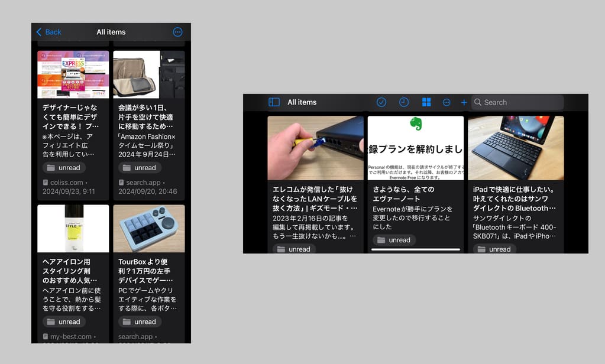The width and height of the screenshot is (605, 364).
Task: Open the Evernote plan cancellation thumbnail
Action: [x=416, y=148]
